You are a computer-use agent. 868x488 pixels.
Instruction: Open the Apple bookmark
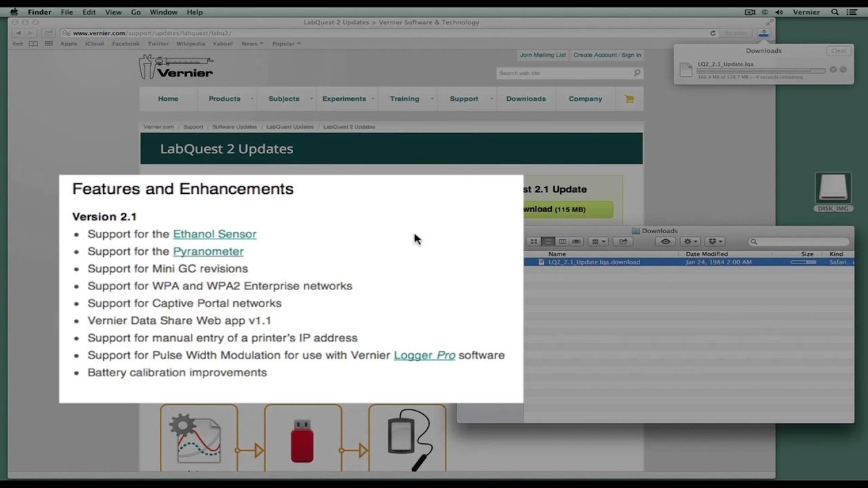pos(68,43)
